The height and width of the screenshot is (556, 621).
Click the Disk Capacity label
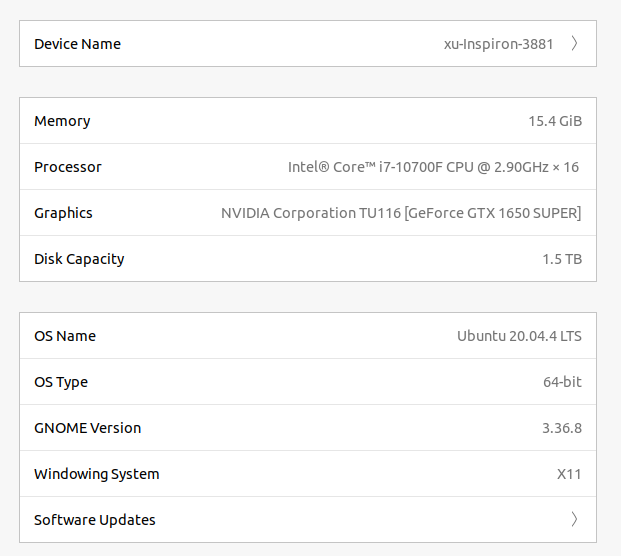click(x=79, y=259)
